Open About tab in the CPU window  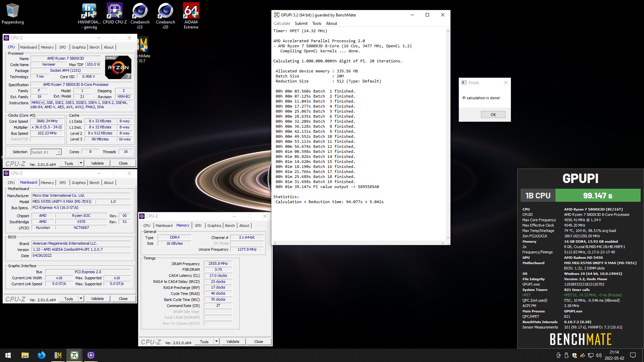coord(109,47)
